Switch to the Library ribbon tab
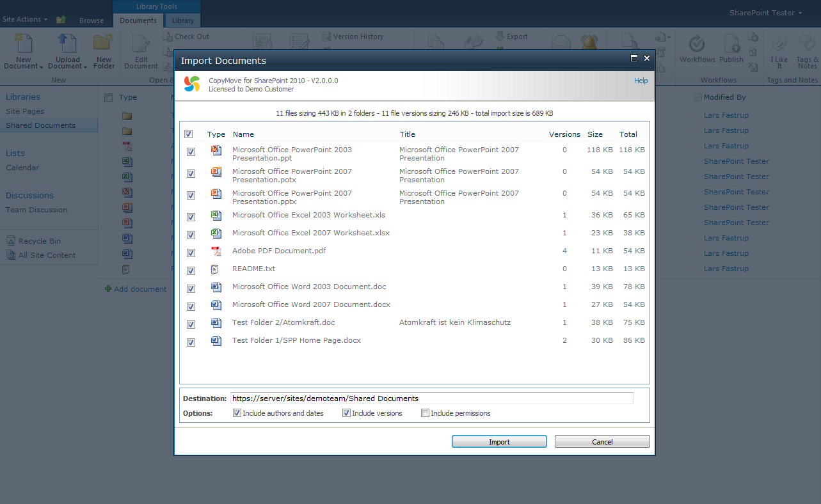 (x=183, y=20)
